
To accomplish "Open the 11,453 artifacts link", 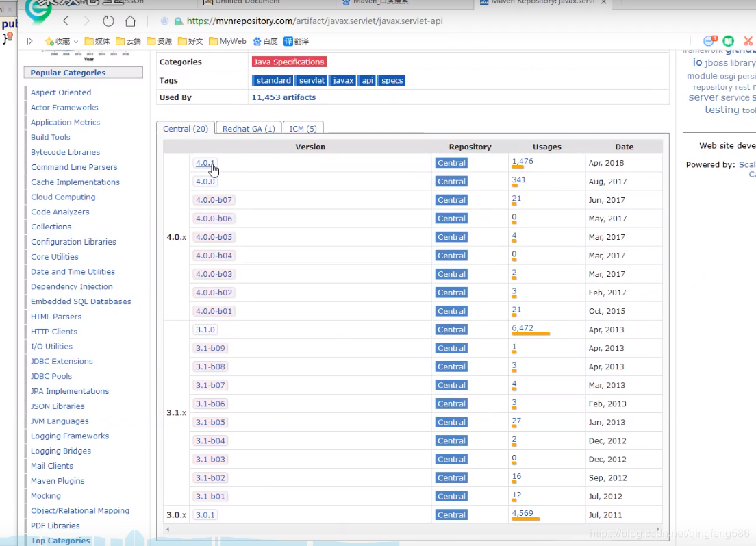I will tap(283, 97).
